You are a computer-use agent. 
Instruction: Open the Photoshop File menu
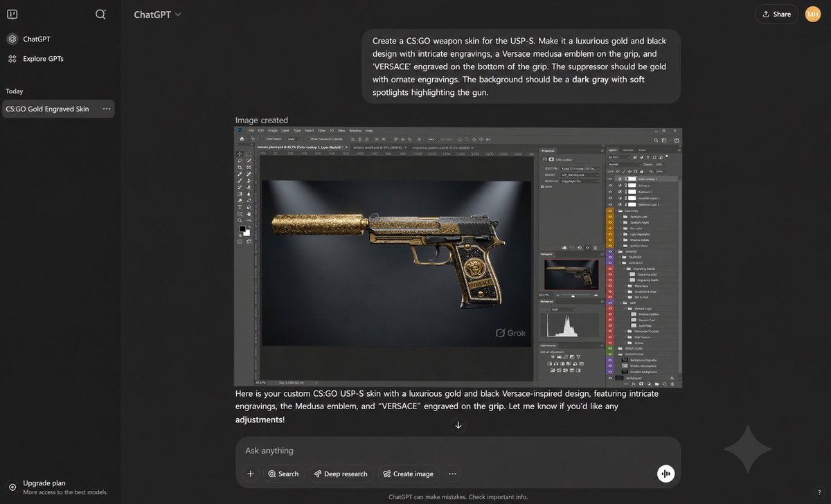pos(251,131)
